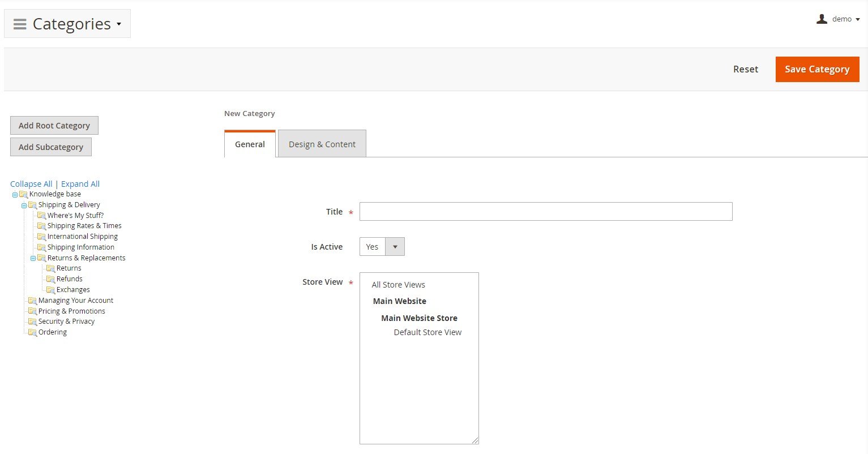
Task: Select Returns subcategory label in the tree
Action: 69,268
